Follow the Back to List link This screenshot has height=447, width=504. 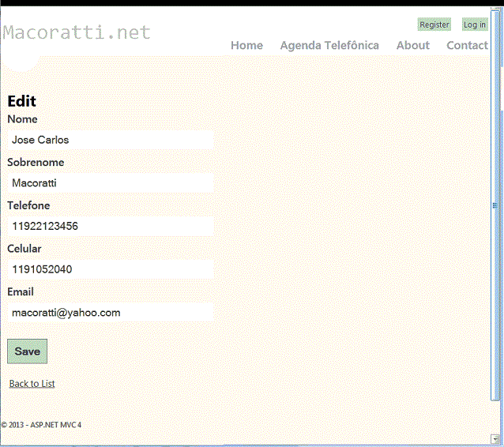point(32,383)
